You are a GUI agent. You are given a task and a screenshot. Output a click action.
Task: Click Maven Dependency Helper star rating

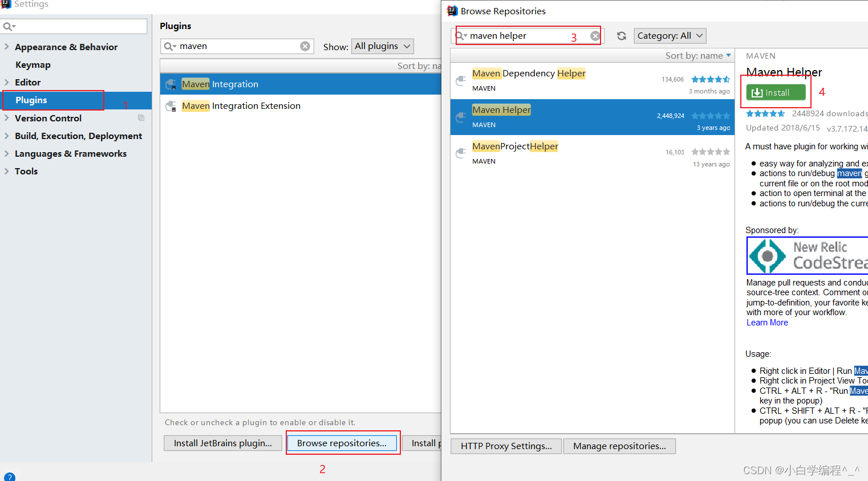click(711, 79)
